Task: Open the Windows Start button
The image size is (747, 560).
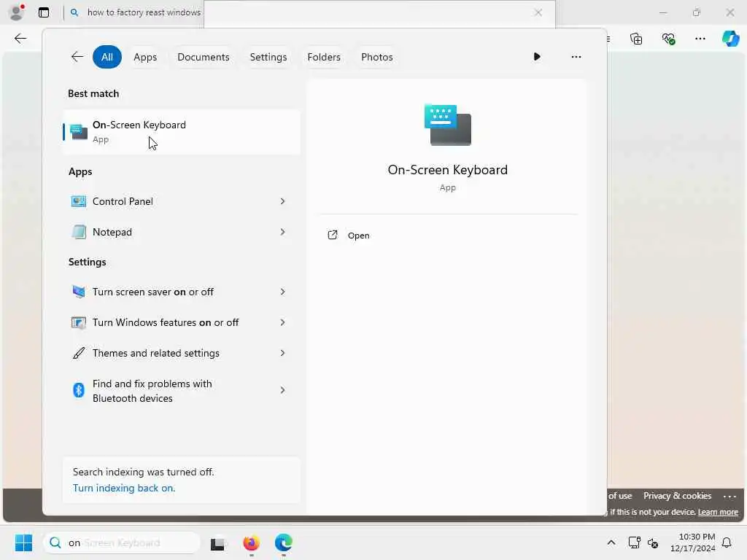Action: [x=23, y=542]
